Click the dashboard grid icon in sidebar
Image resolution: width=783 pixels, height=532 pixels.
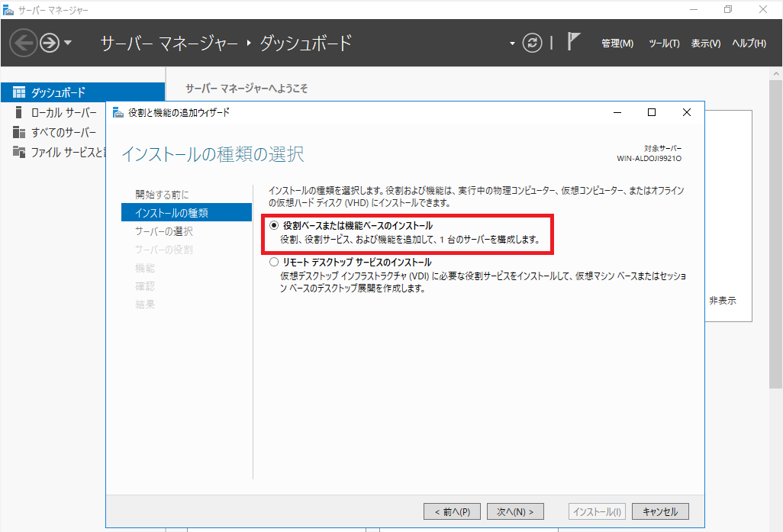tap(19, 92)
